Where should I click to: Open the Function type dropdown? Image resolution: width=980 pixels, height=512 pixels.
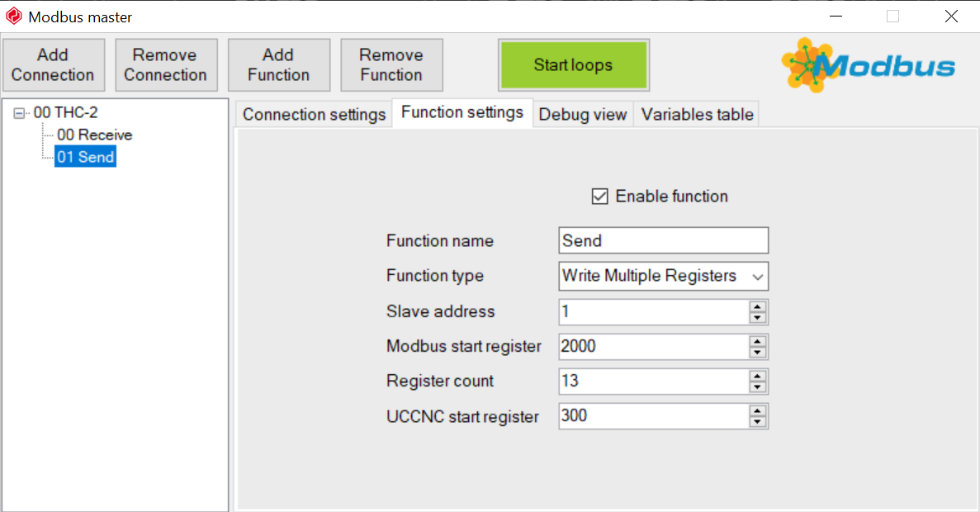[x=663, y=276]
